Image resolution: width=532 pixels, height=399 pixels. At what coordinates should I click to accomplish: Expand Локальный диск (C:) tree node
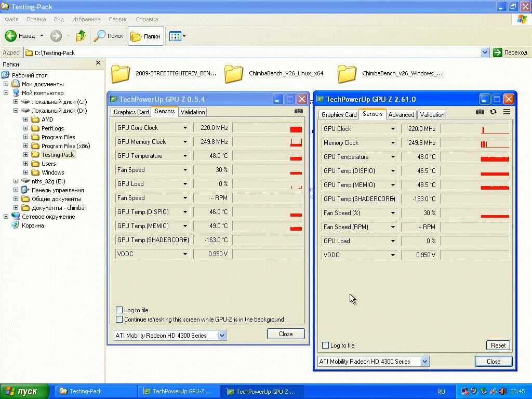(x=16, y=101)
